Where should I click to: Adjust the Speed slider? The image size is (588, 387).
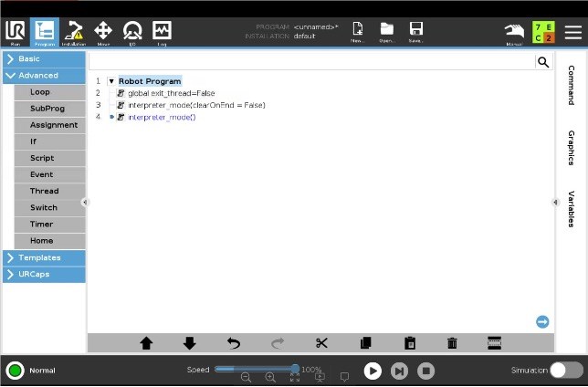tap(295, 369)
